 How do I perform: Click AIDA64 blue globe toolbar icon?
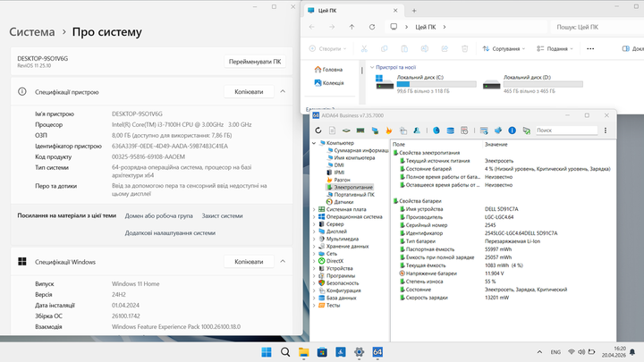pos(436,130)
